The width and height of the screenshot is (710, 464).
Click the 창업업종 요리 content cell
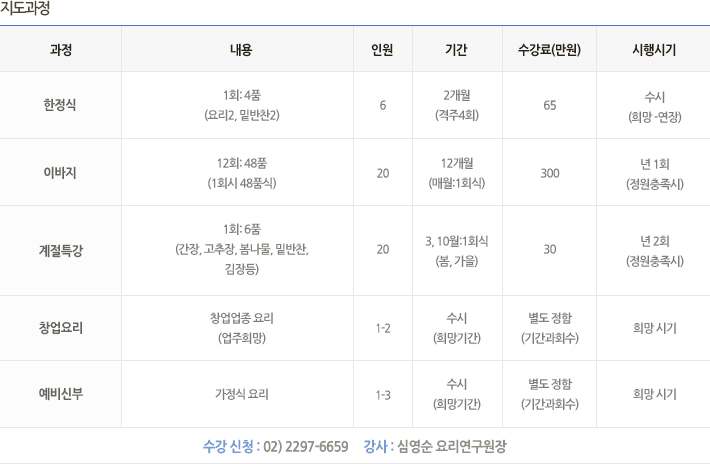[x=237, y=328]
